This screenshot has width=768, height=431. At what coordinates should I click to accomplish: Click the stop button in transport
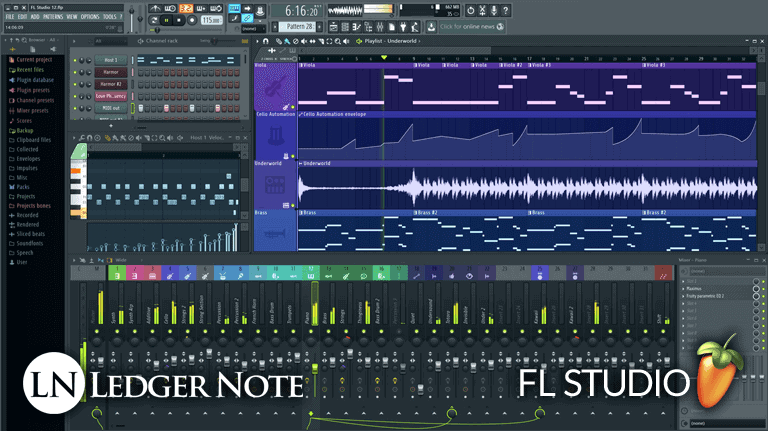[179, 20]
